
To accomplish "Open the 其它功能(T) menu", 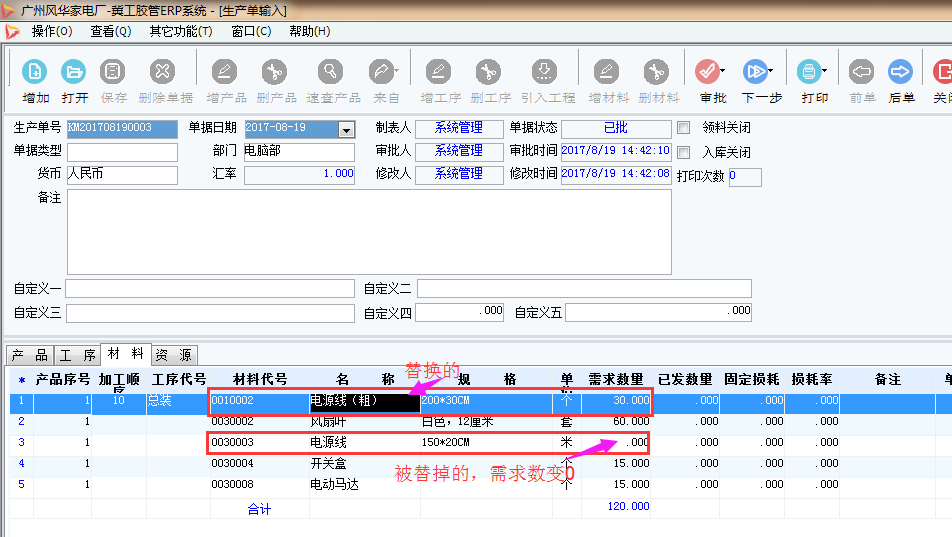I will click(181, 31).
